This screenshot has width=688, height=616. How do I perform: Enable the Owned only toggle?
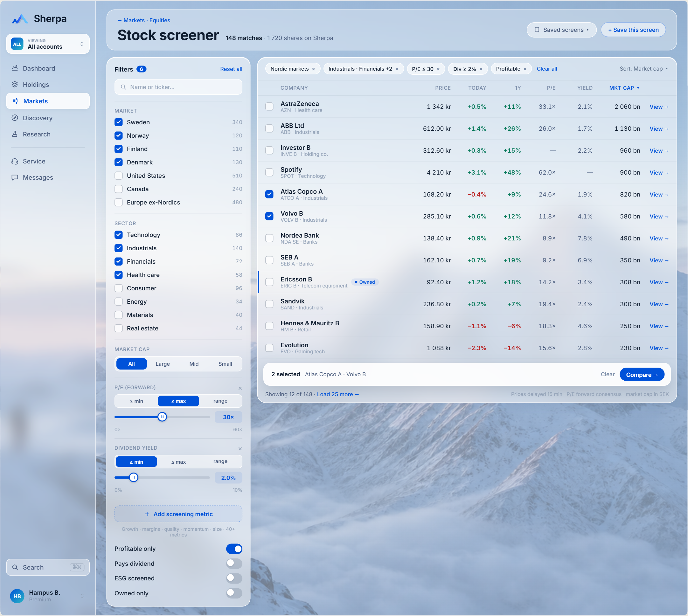[234, 593]
